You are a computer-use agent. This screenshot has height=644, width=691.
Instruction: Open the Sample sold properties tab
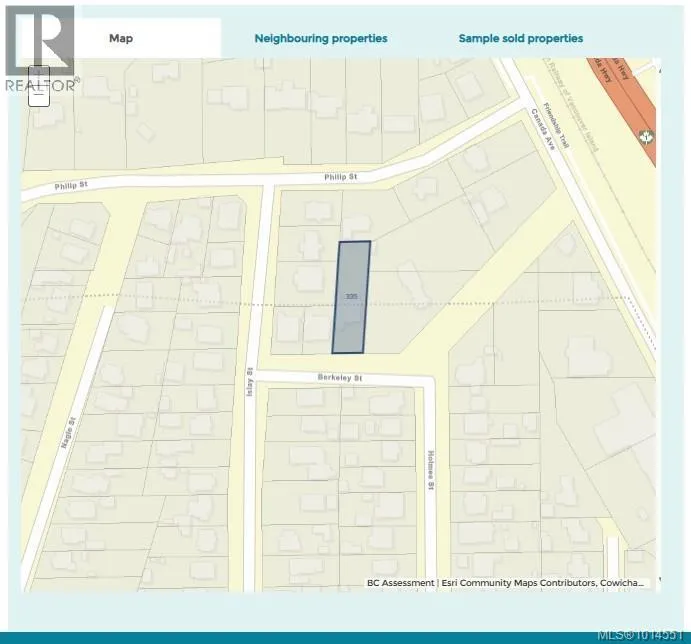(520, 38)
